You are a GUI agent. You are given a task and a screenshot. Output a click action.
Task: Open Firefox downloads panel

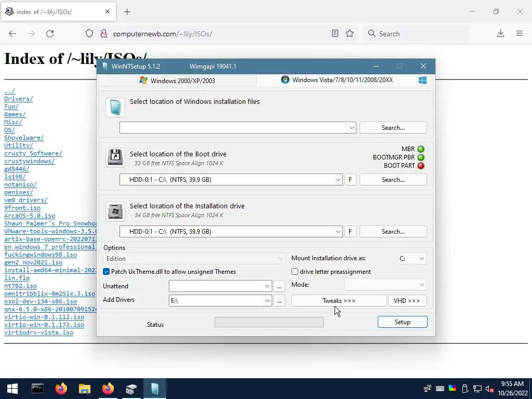pyautogui.click(x=500, y=33)
